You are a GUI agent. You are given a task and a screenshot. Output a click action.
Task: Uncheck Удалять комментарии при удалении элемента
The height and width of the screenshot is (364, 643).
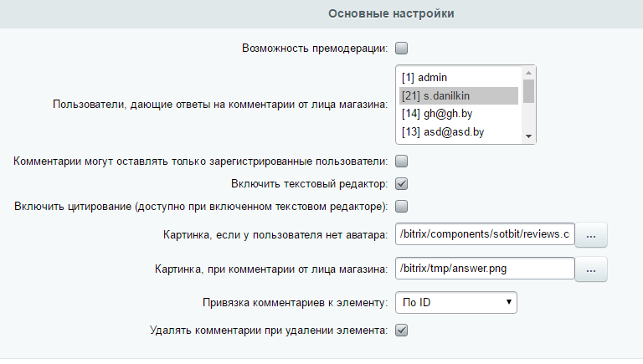[x=402, y=330]
